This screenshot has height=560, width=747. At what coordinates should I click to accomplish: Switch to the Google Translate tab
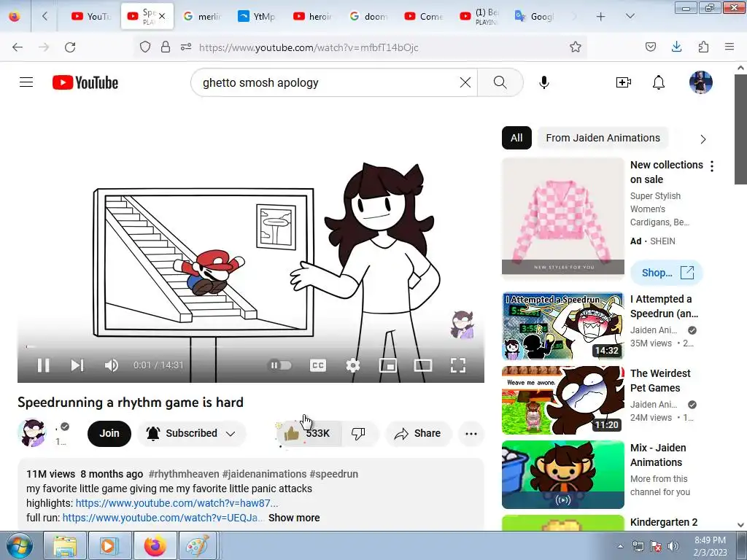pos(535,17)
